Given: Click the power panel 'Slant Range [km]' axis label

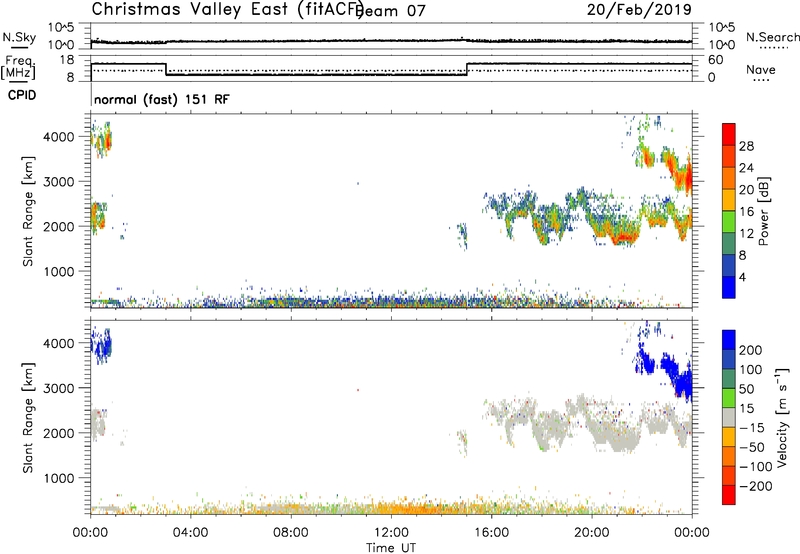Looking at the screenshot, I should [x=28, y=211].
